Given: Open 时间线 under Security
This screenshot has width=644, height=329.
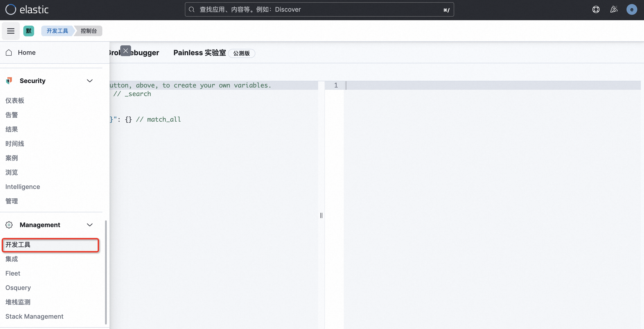Looking at the screenshot, I should [x=15, y=143].
